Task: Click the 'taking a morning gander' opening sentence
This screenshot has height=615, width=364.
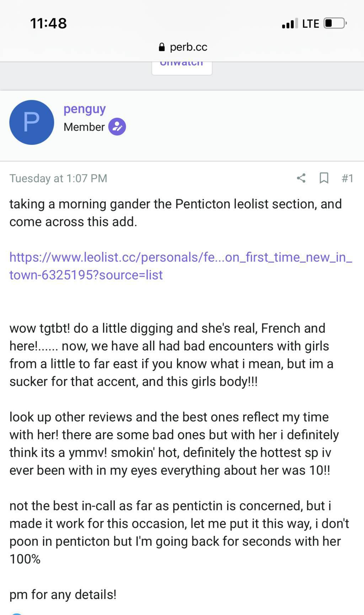Action: [x=176, y=213]
